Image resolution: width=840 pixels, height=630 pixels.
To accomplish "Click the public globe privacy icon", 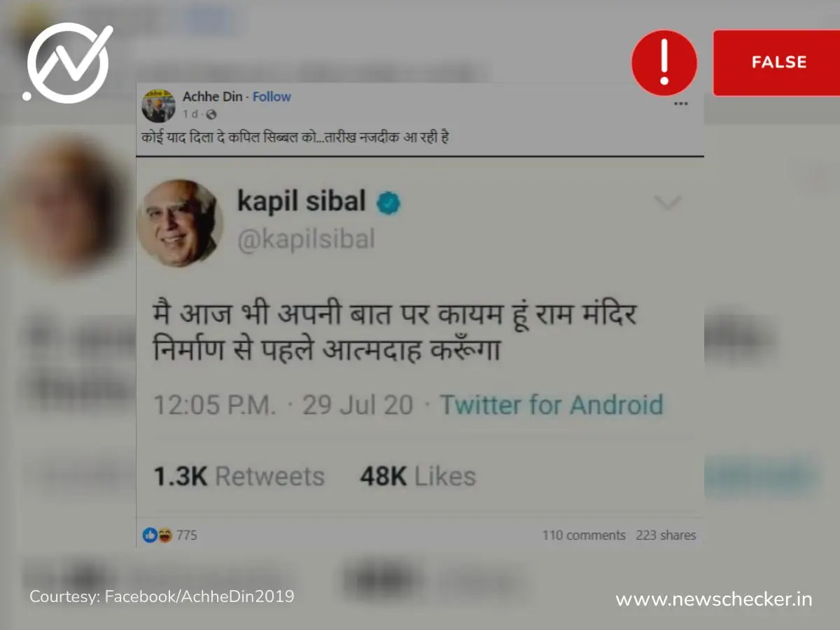I will (x=212, y=114).
